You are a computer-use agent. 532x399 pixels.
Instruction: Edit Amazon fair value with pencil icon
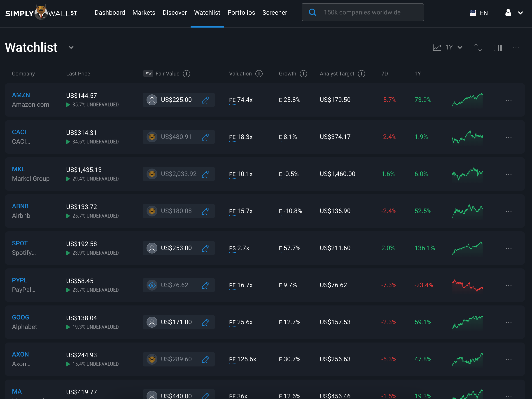pos(205,100)
